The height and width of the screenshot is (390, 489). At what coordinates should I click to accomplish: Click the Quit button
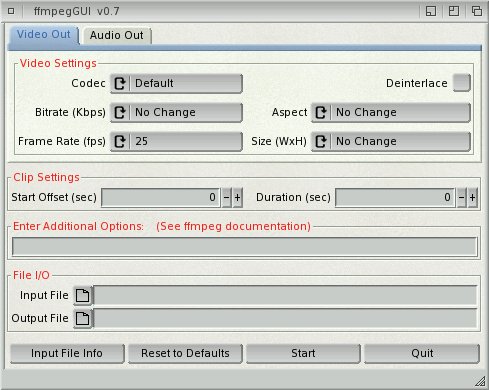tap(422, 353)
